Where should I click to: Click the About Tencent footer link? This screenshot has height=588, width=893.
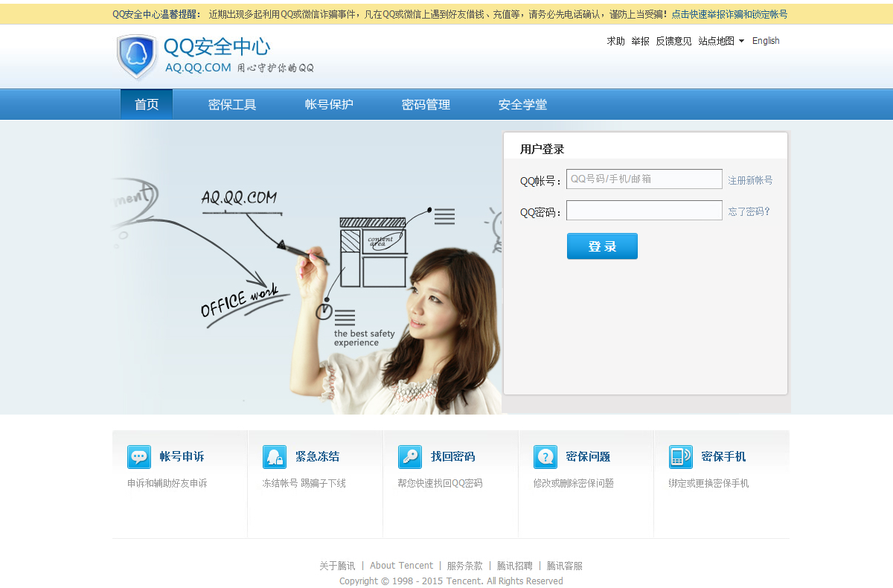(x=401, y=566)
